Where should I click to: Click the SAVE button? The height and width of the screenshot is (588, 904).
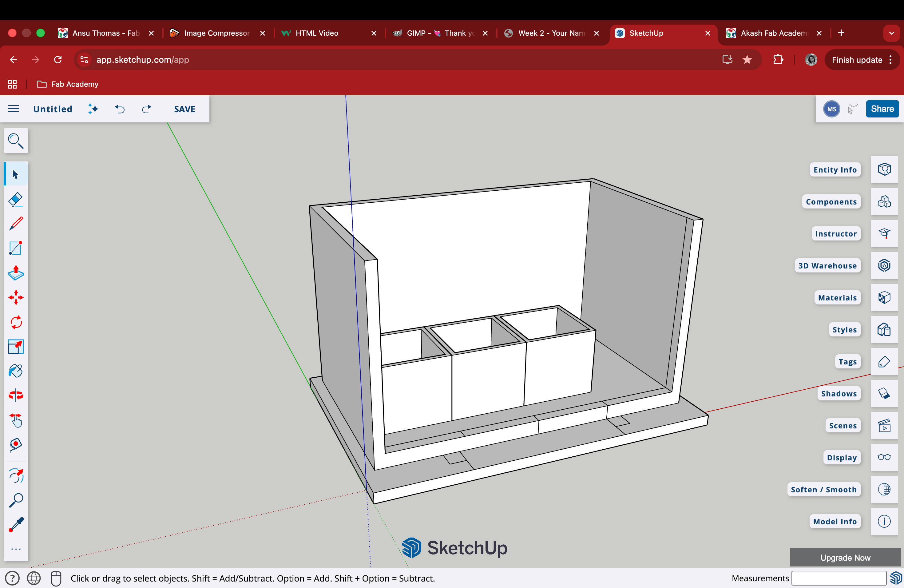184,109
